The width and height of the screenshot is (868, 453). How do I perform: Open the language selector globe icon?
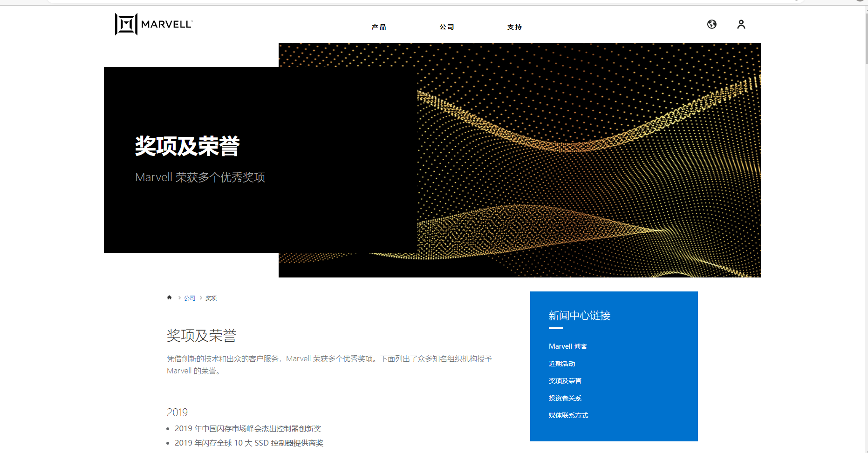(x=711, y=24)
